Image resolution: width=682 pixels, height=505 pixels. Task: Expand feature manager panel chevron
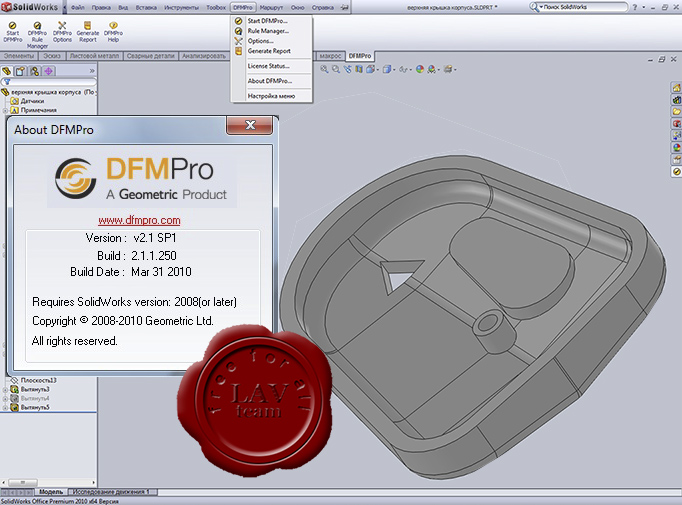click(92, 71)
